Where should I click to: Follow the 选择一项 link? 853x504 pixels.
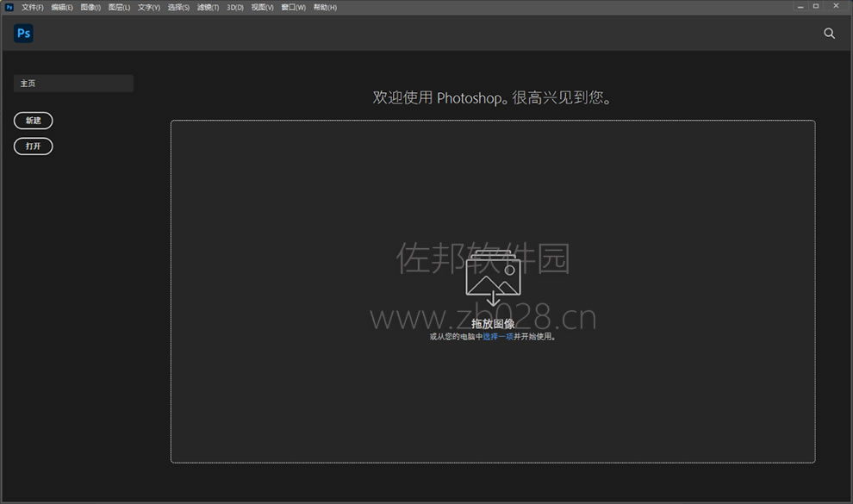click(x=498, y=337)
